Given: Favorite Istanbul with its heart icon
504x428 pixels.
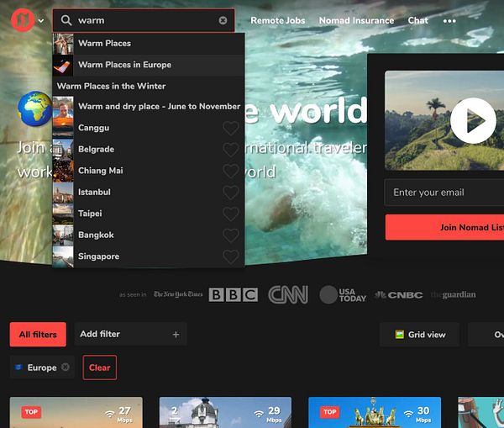Looking at the screenshot, I should coord(231,193).
